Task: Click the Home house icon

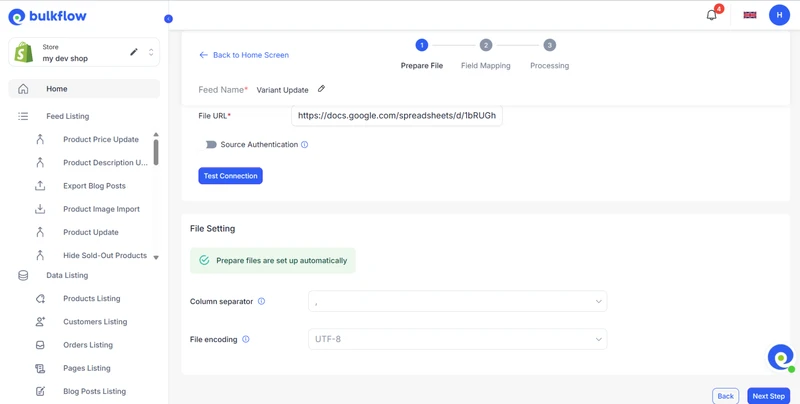Action: pos(23,89)
